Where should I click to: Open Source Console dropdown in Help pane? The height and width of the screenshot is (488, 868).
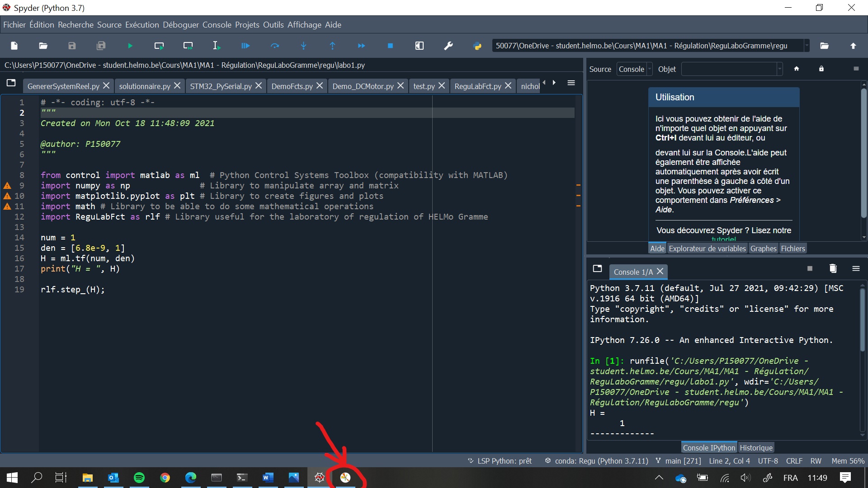635,69
